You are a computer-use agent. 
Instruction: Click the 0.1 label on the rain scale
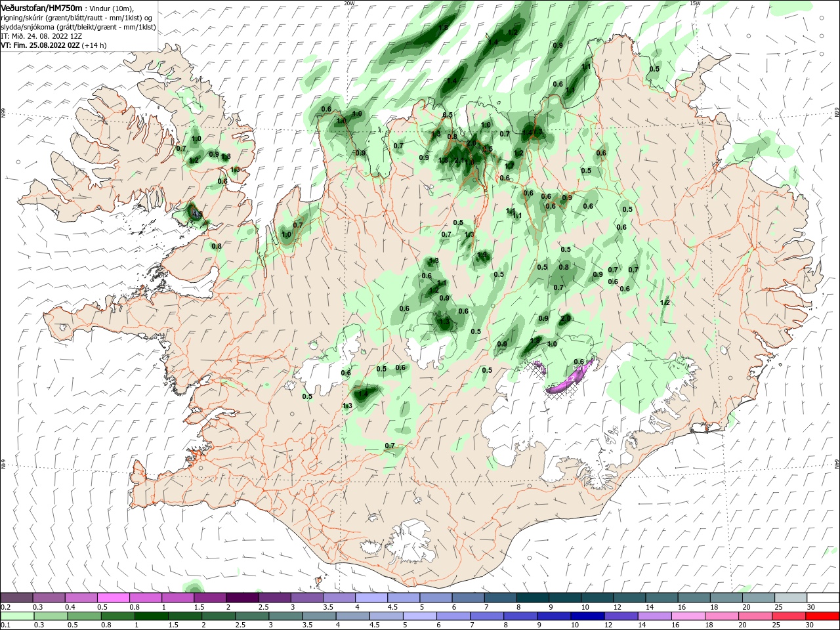pyautogui.click(x=5, y=625)
